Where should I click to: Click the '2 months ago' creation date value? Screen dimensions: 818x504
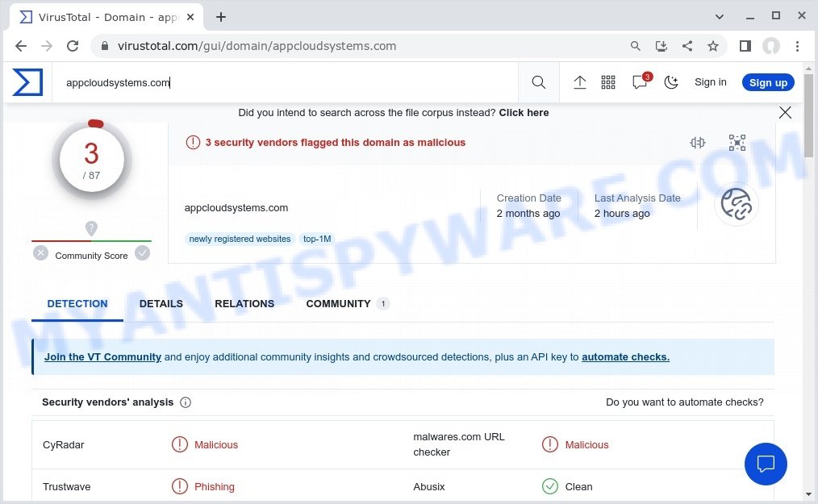pyautogui.click(x=528, y=214)
